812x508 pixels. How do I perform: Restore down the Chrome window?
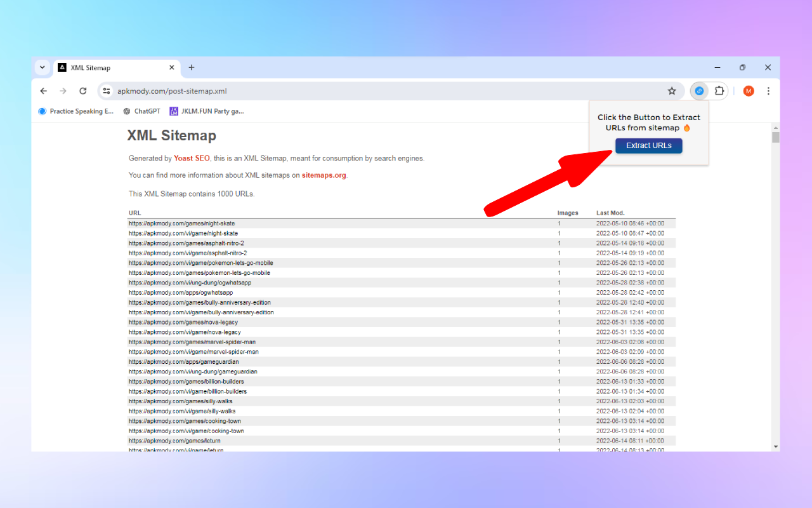(x=742, y=67)
